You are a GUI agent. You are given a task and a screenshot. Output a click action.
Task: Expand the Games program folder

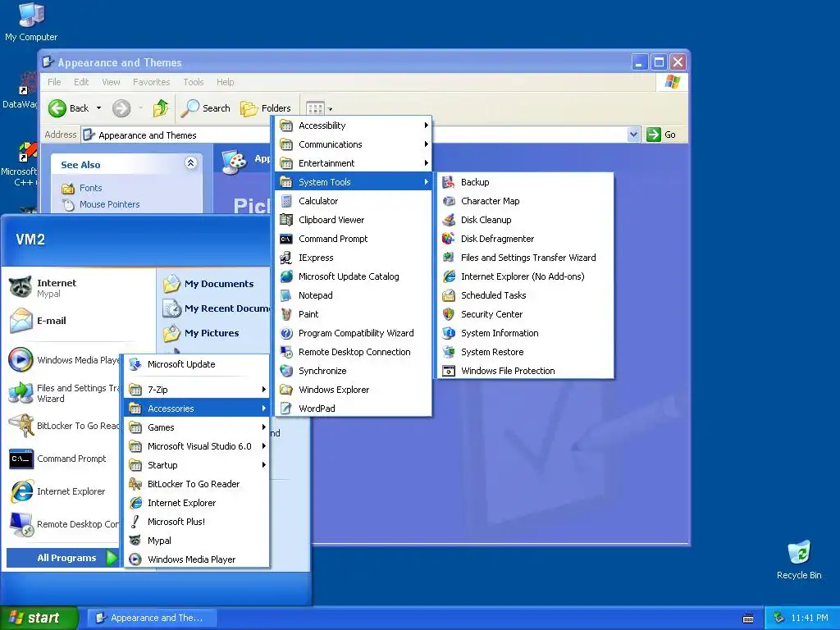(197, 427)
